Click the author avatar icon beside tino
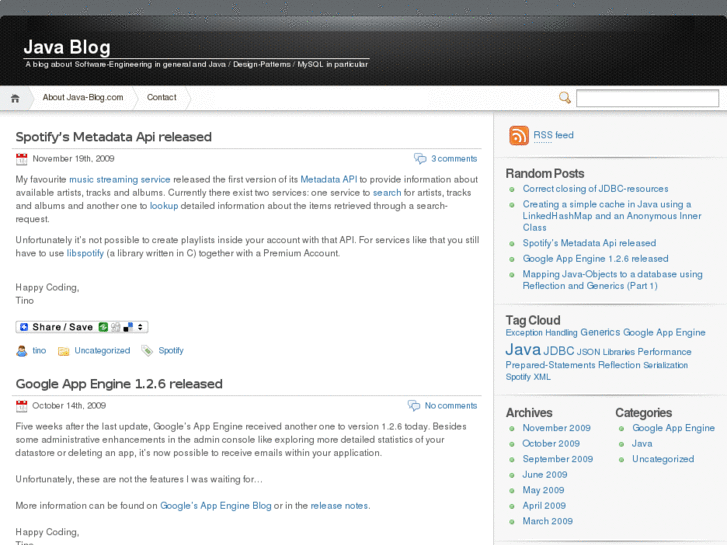 click(x=22, y=351)
